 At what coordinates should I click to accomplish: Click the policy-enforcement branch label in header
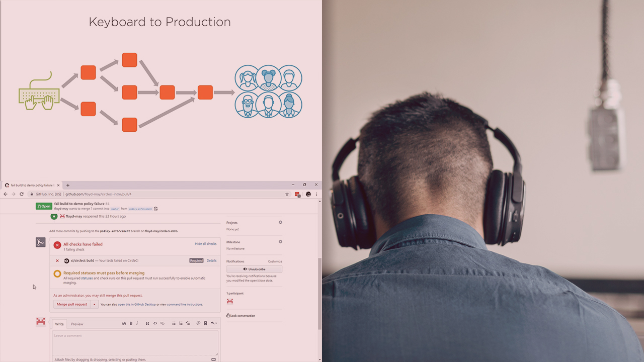140,209
